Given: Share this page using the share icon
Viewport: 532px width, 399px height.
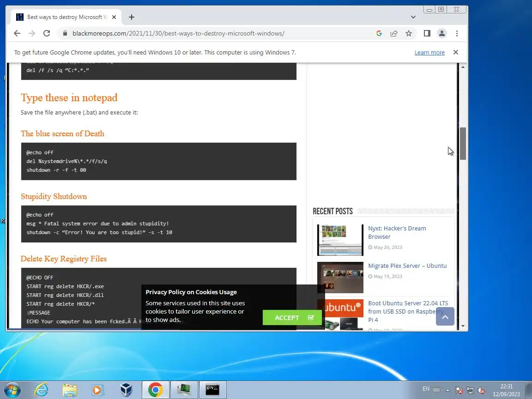Looking at the screenshot, I should (394, 33).
